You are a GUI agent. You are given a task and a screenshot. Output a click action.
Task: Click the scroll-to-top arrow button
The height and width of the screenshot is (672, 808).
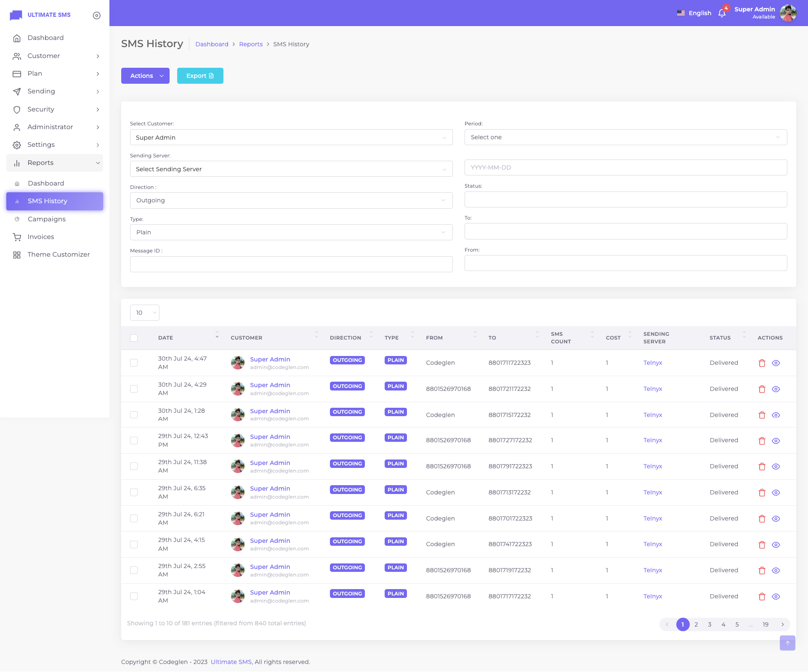pyautogui.click(x=787, y=643)
